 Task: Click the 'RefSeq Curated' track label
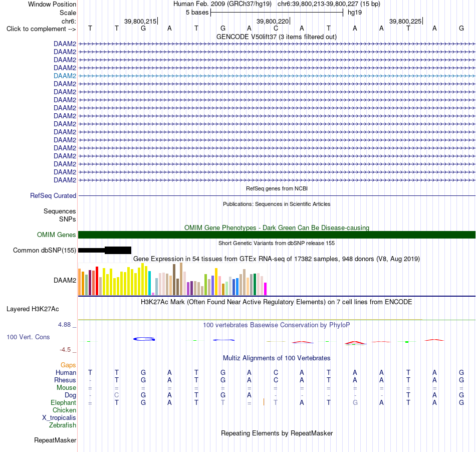tap(53, 196)
